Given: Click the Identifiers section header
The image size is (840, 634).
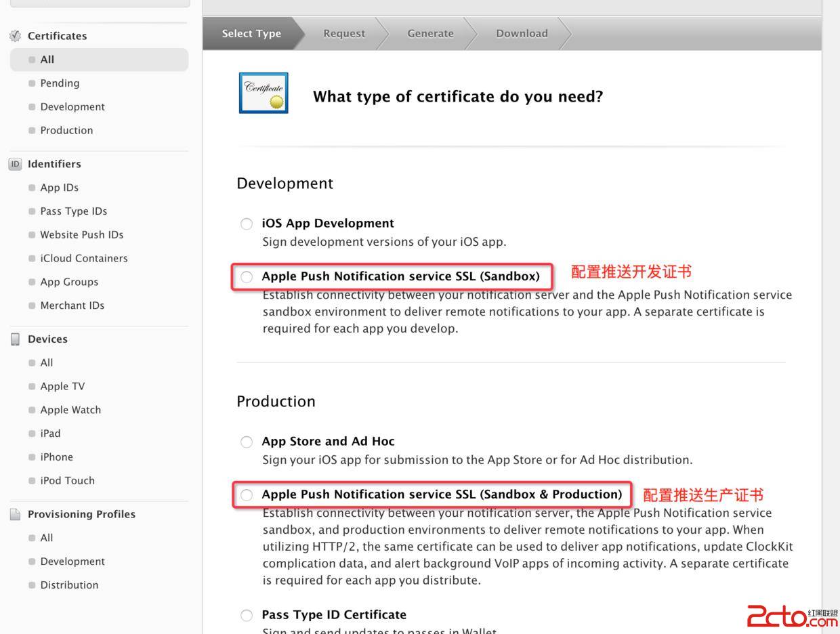Looking at the screenshot, I should (x=54, y=164).
